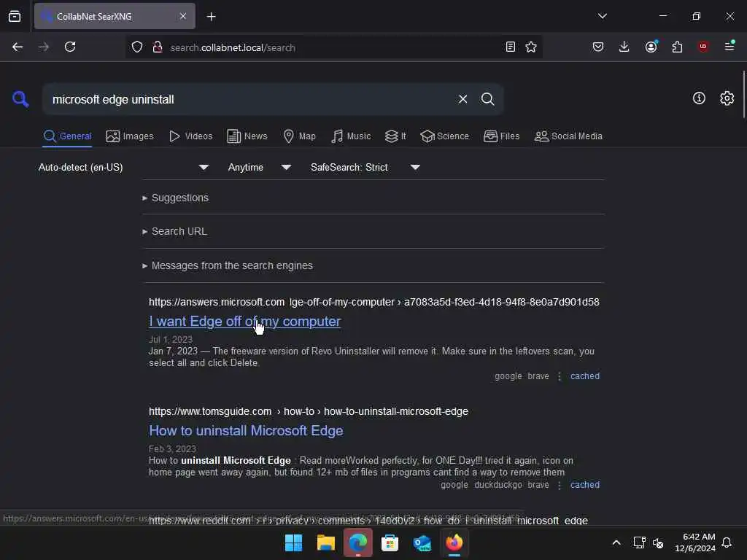Screen dimensions: 747x560
Task: Bookmark this page with star icon
Action: tap(531, 47)
